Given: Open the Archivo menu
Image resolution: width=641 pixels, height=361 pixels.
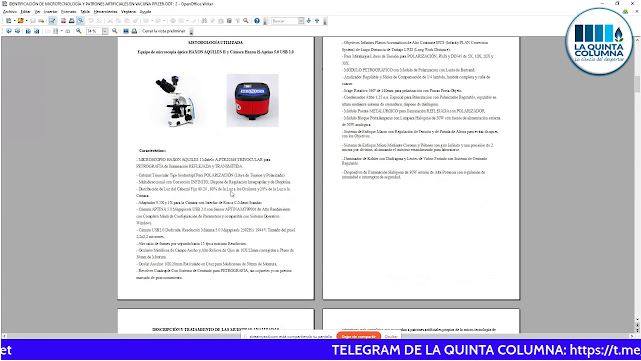Looking at the screenshot, I should (10, 12).
